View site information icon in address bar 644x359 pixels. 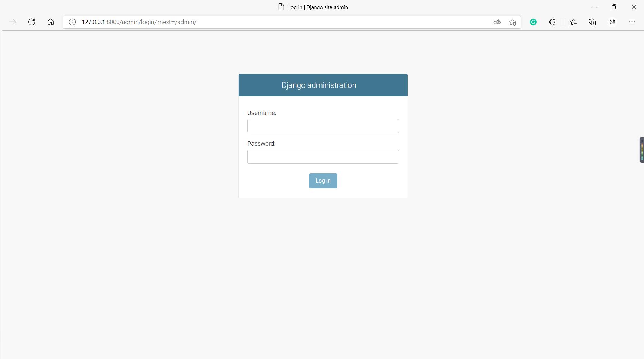pyautogui.click(x=72, y=22)
